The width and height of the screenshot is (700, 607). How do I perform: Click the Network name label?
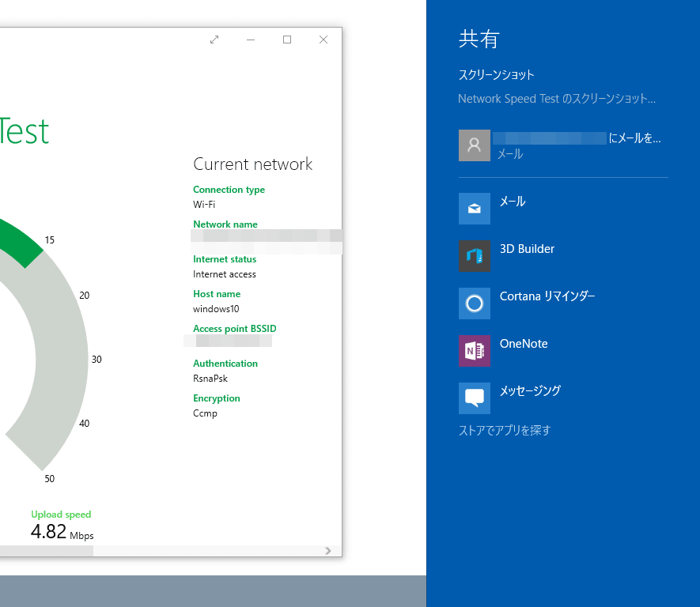[225, 224]
